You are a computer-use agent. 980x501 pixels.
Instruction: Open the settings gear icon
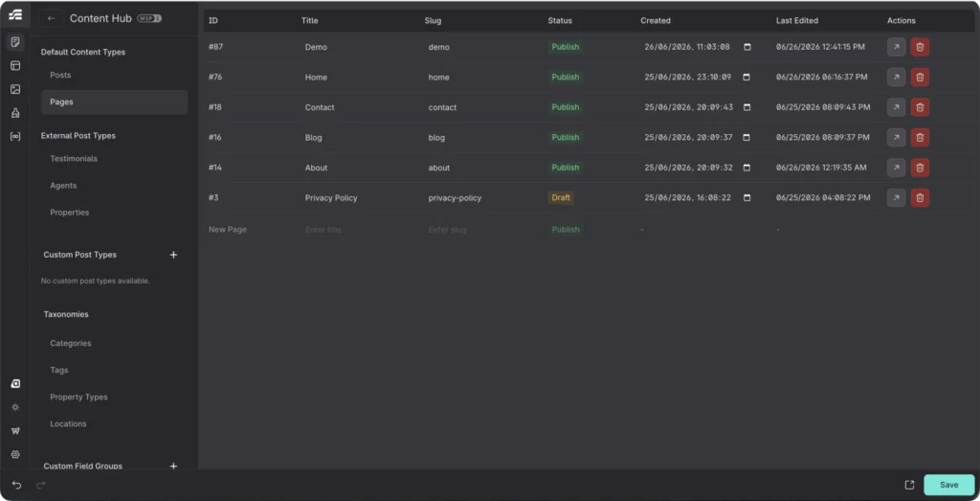[15, 455]
